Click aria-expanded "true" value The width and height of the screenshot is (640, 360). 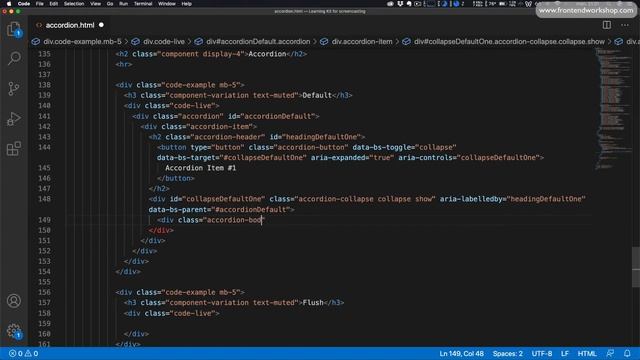tap(382, 158)
